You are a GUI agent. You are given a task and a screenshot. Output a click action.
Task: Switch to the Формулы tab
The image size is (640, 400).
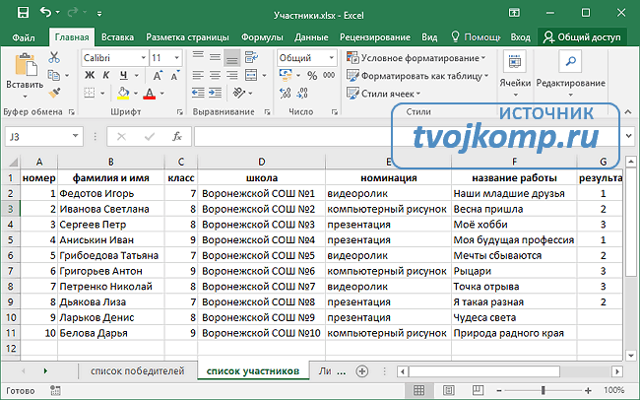[x=262, y=38]
